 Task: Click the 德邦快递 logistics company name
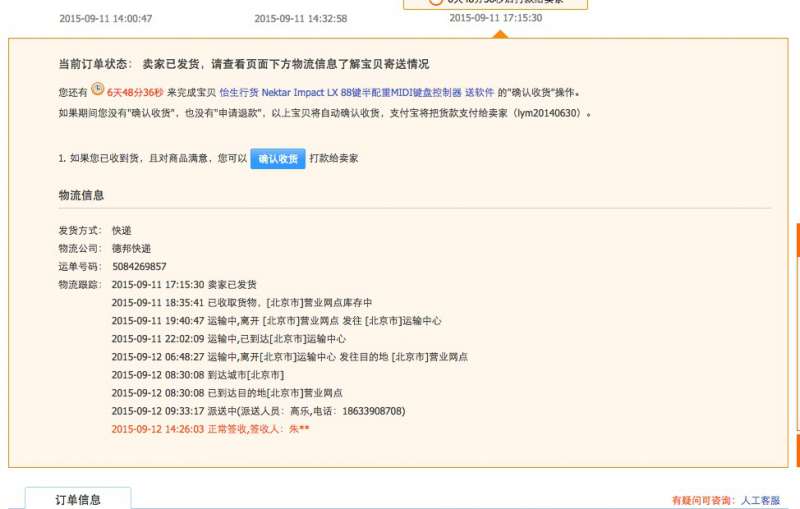pos(131,248)
